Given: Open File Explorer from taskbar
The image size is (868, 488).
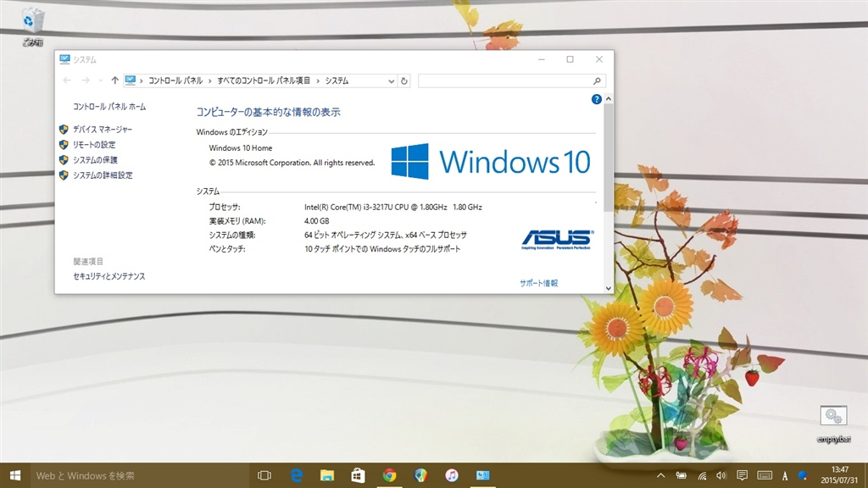Looking at the screenshot, I should tap(327, 475).
